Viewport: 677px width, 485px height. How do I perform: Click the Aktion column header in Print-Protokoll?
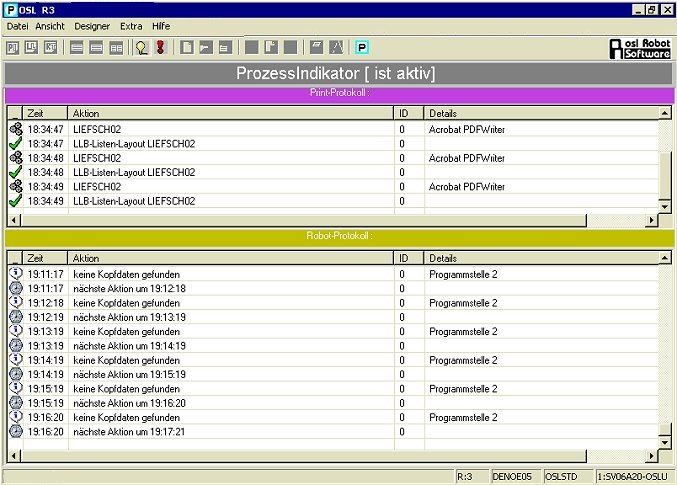(231, 113)
